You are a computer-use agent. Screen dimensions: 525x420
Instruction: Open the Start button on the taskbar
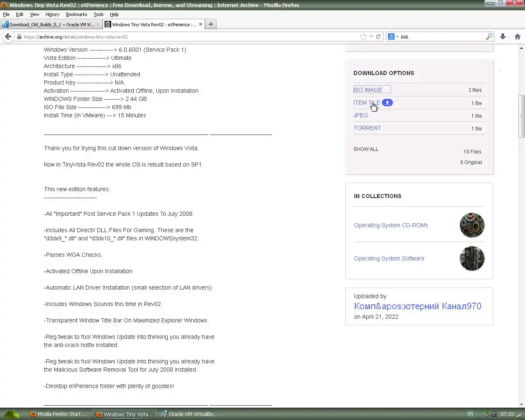(x=11, y=414)
